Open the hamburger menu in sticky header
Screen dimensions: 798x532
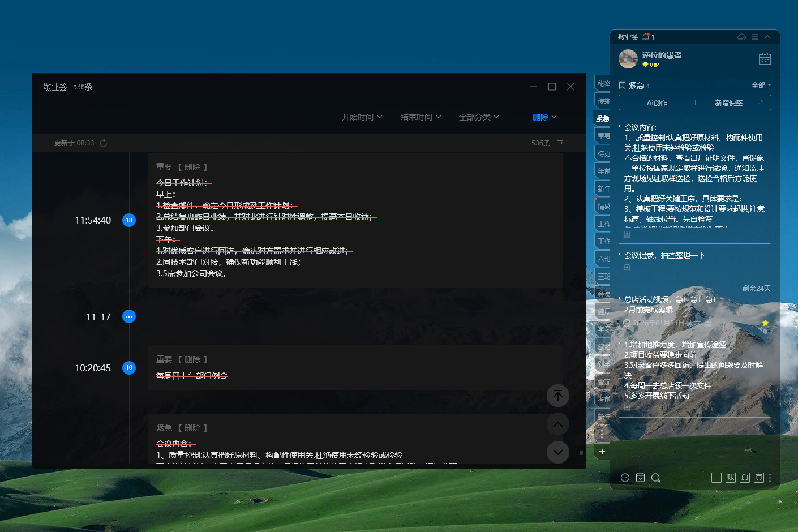[x=754, y=37]
